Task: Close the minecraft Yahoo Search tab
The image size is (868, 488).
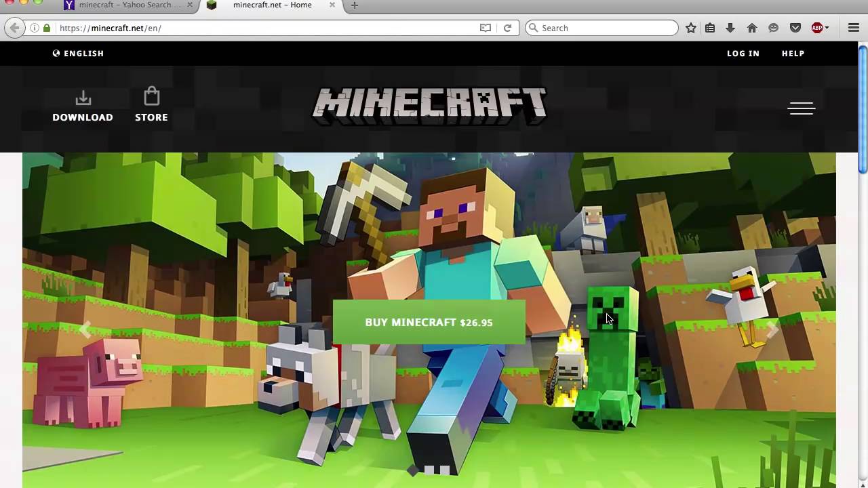Action: click(x=191, y=5)
